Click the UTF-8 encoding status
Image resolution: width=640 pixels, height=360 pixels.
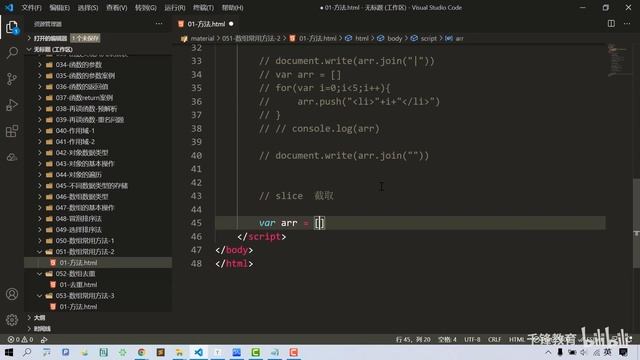click(472, 339)
